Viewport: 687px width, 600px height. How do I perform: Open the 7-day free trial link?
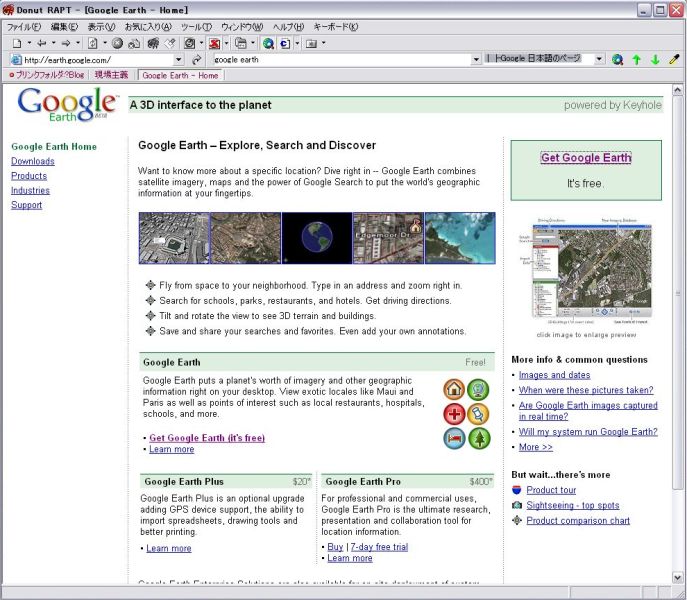379,547
